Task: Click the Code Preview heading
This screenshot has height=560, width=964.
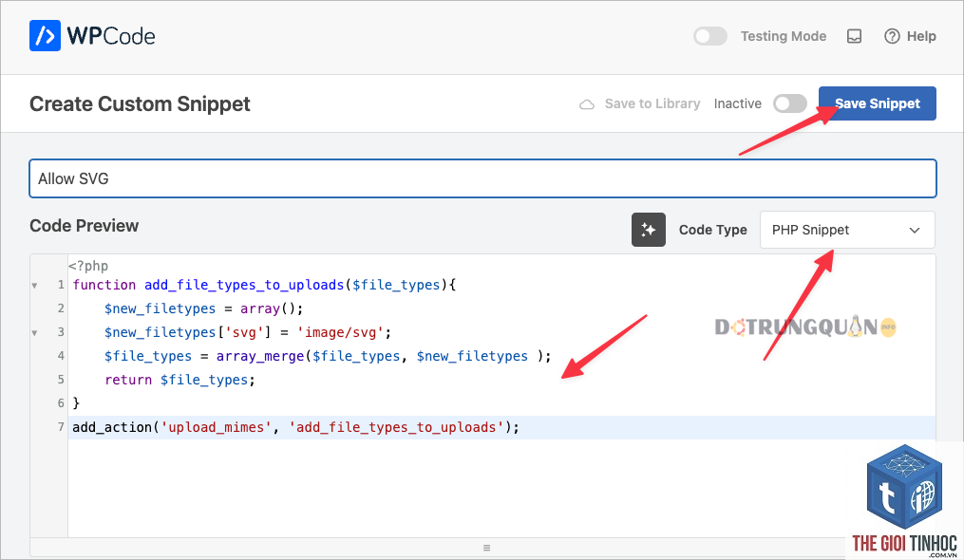Action: [85, 226]
